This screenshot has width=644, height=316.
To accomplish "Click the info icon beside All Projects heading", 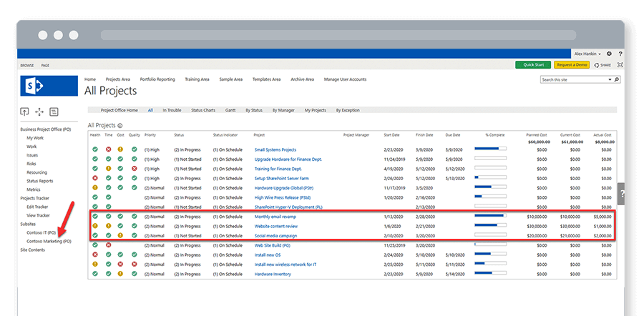I will (x=119, y=125).
